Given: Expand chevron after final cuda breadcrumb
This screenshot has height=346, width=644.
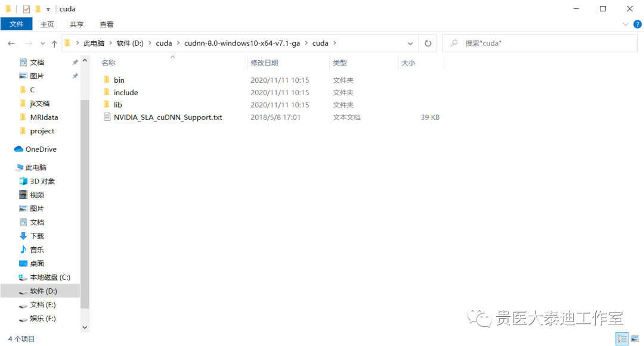Looking at the screenshot, I should point(335,43).
